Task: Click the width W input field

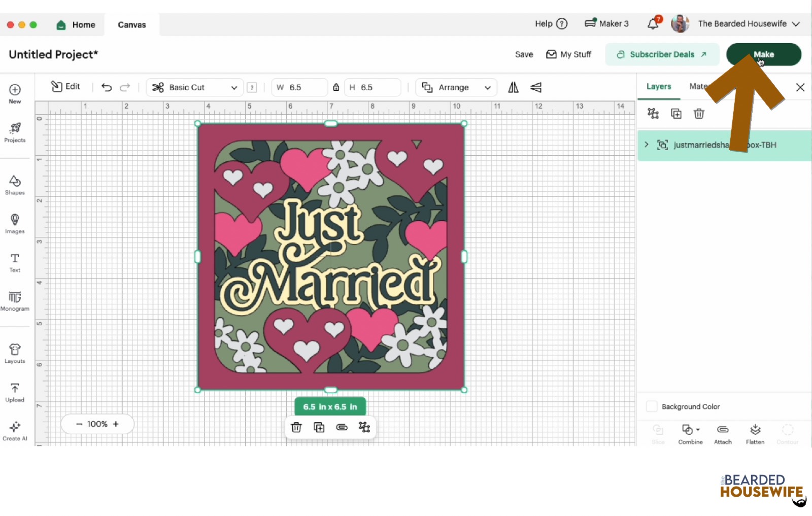Action: [x=304, y=87]
